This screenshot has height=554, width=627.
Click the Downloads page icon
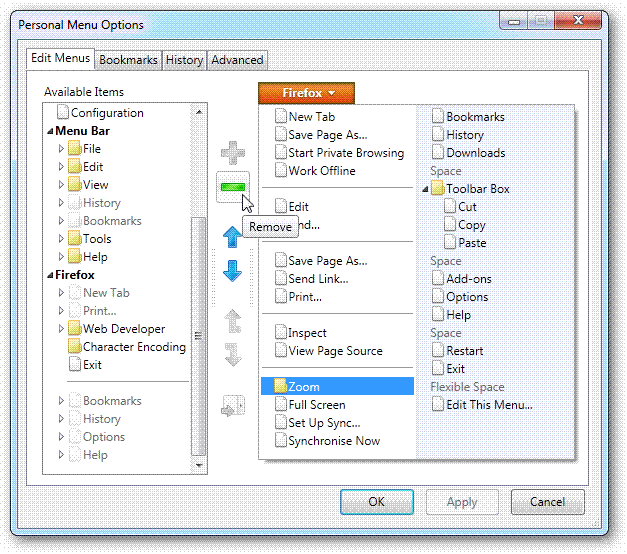click(x=438, y=152)
